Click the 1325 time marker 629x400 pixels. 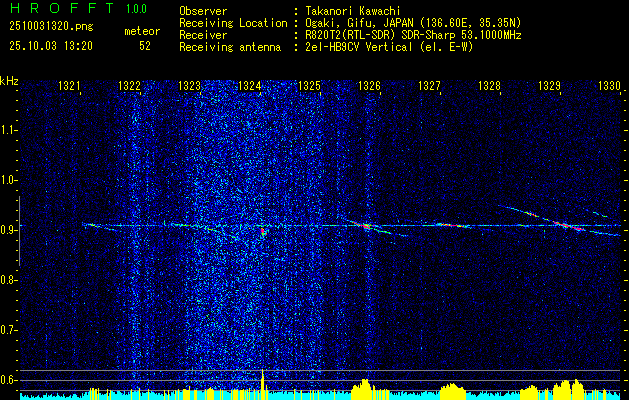[x=309, y=85]
